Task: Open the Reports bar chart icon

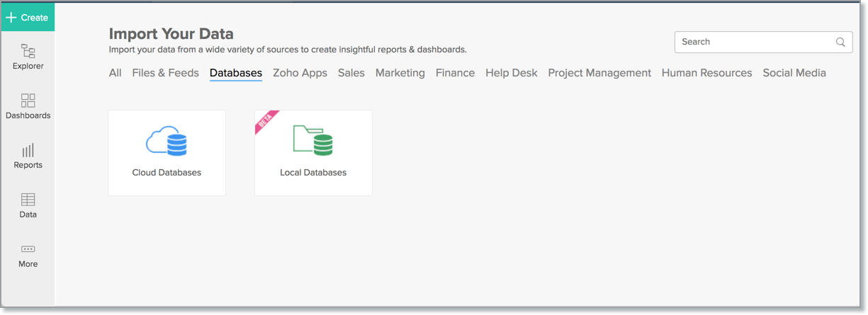Action: click(28, 151)
